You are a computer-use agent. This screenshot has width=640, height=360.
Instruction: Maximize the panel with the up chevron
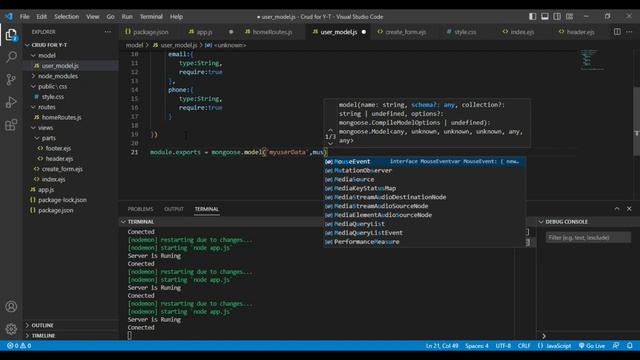617,209
